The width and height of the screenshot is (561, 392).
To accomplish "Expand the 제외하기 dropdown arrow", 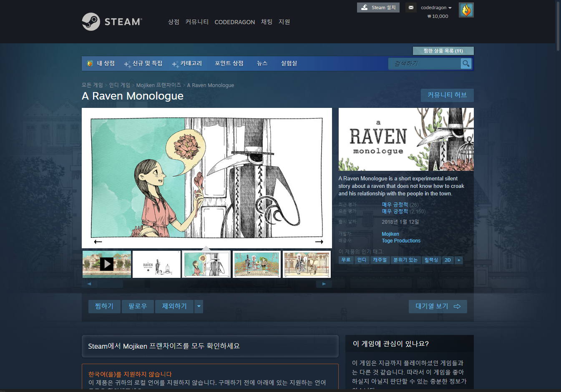I will tap(199, 306).
